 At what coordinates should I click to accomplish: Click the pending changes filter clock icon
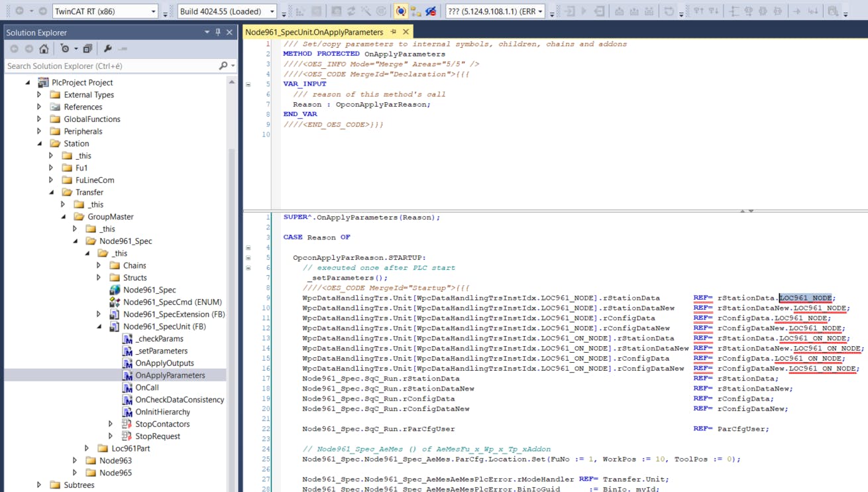click(x=65, y=49)
